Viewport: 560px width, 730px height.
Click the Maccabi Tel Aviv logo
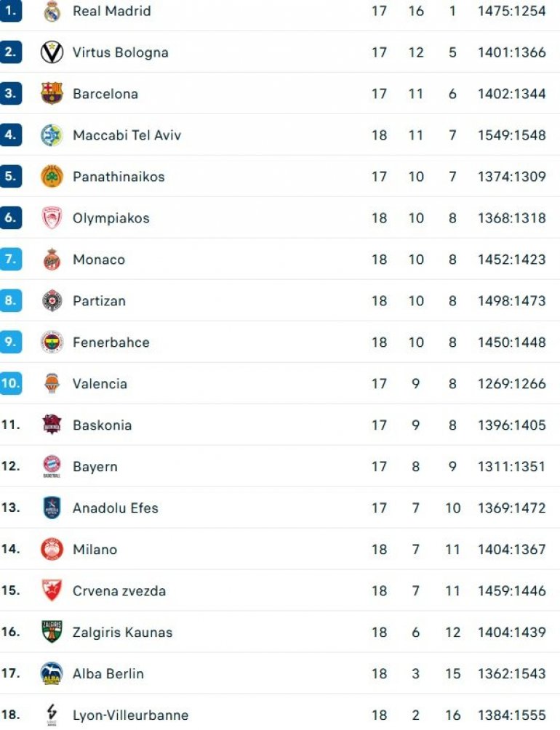coord(52,135)
